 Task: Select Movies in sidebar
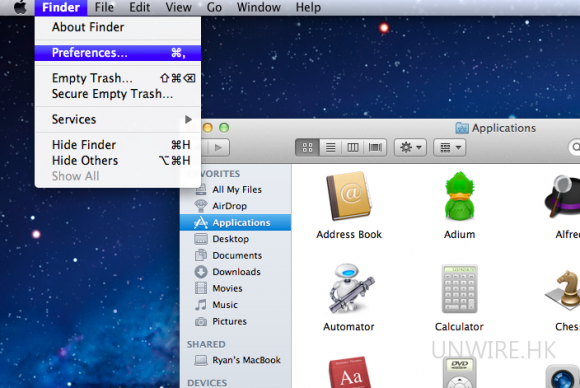236,289
